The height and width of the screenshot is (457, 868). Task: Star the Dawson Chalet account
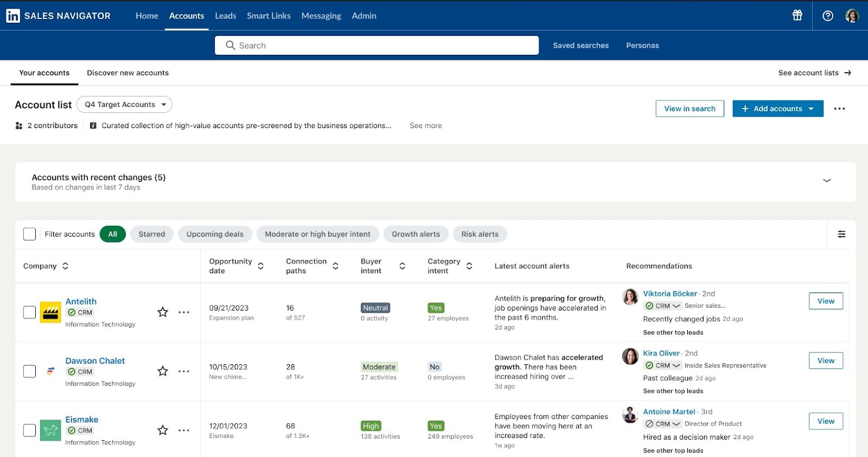[163, 371]
